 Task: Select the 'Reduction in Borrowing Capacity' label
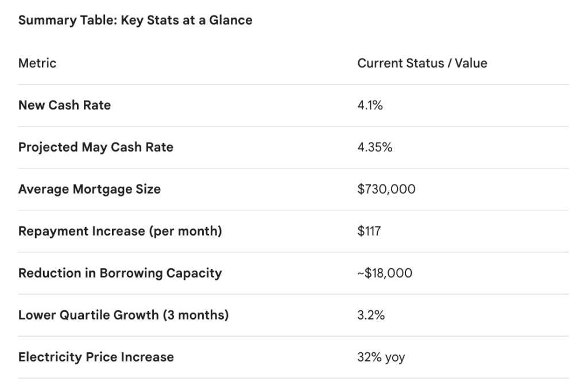coord(119,273)
